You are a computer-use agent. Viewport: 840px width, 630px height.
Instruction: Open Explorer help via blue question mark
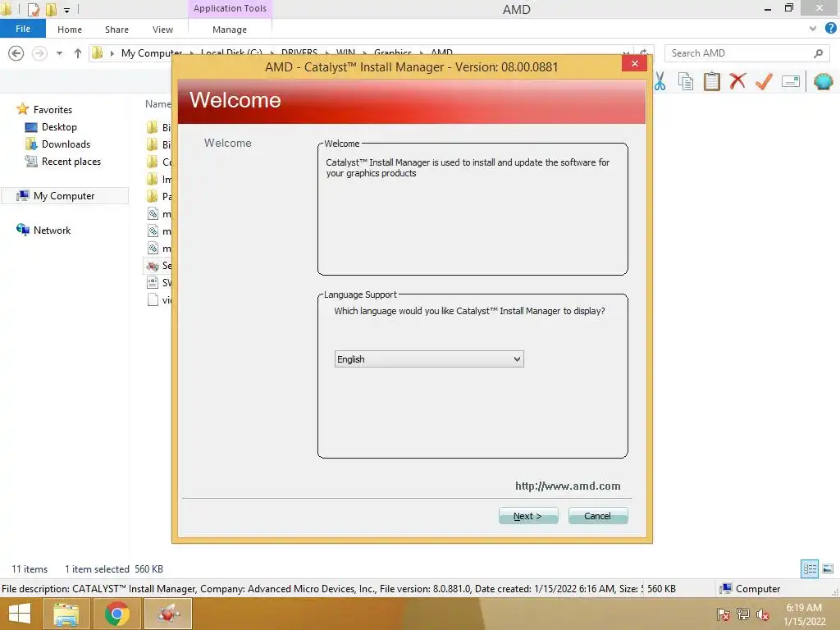[830, 29]
